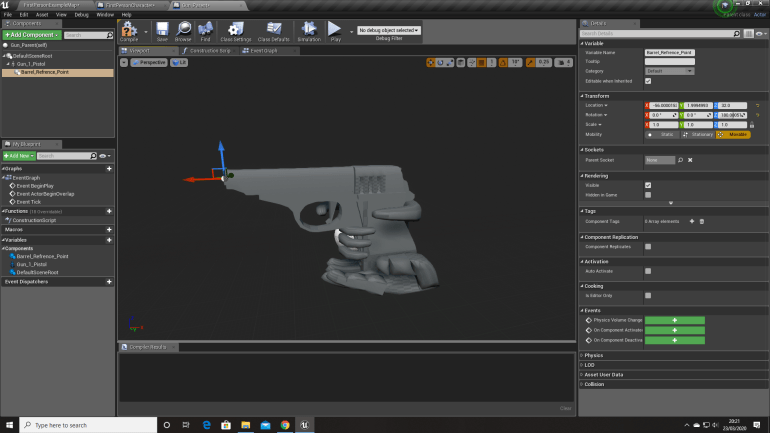Open the File menu
This screenshot has width=770, height=433.
(8, 15)
